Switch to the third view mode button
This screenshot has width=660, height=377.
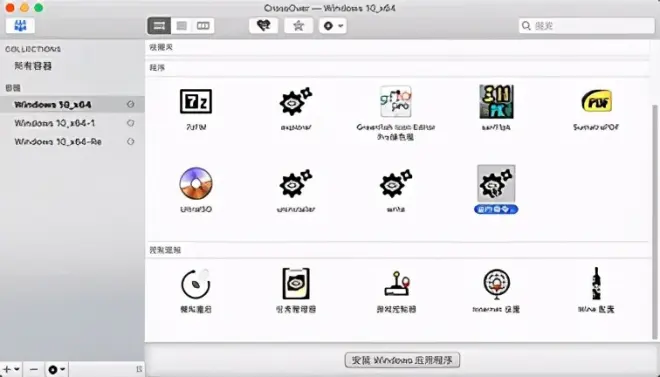tap(203, 26)
